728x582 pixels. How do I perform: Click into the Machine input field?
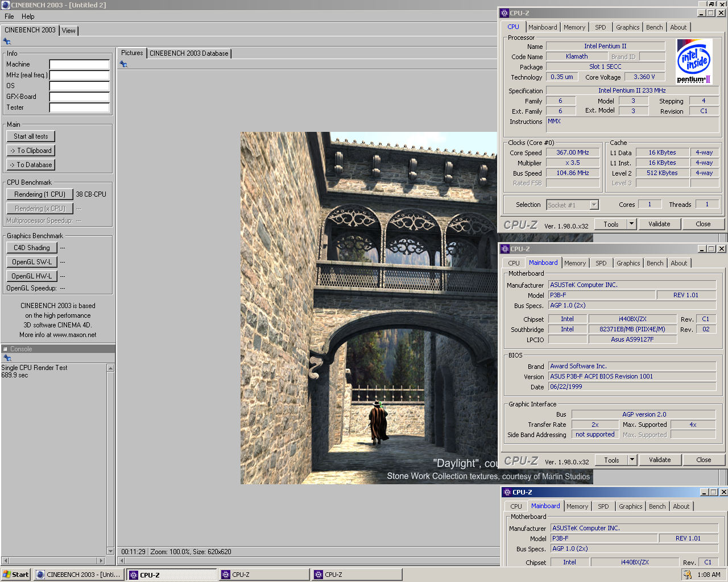[x=80, y=64]
